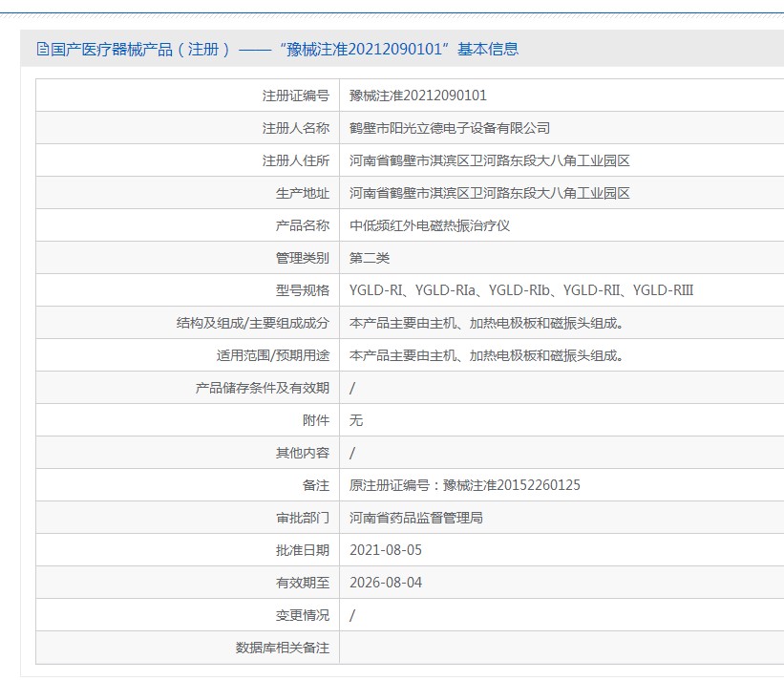Click the 变更情况 label
Image resolution: width=784 pixels, height=681 pixels.
click(x=302, y=615)
